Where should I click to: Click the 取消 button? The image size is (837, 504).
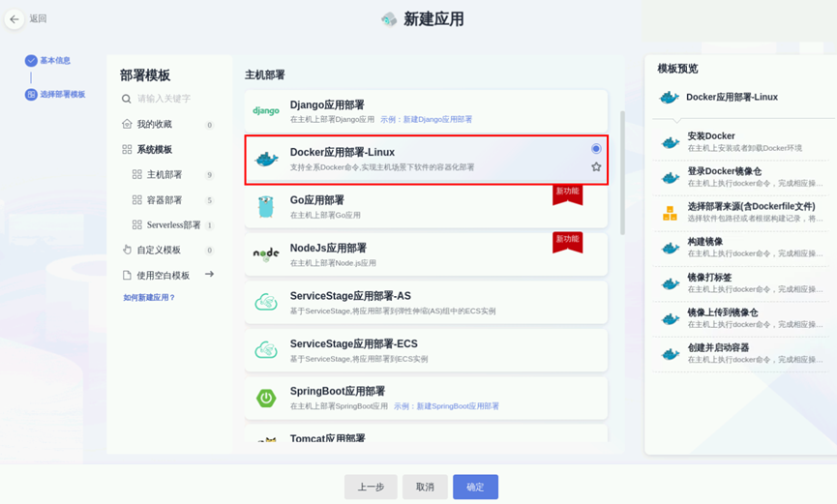[425, 487]
